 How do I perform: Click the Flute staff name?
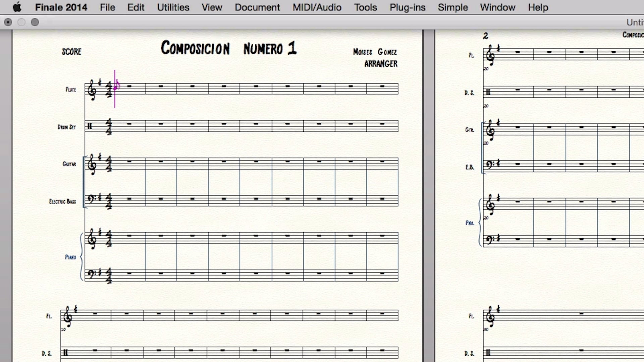(71, 89)
